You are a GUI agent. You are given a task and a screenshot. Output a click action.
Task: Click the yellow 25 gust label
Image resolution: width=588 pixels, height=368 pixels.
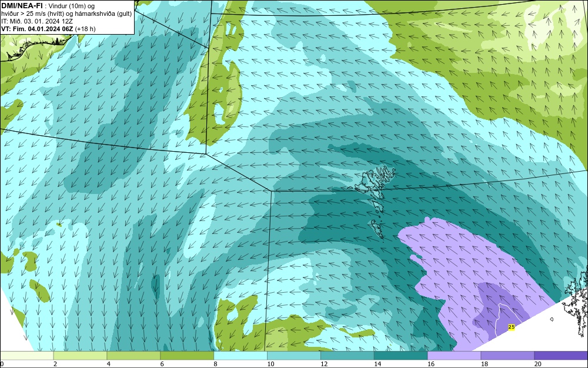tap(511, 327)
